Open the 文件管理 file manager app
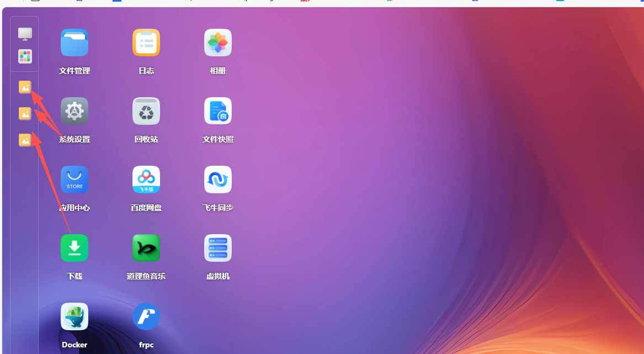644x354 pixels. (x=74, y=43)
